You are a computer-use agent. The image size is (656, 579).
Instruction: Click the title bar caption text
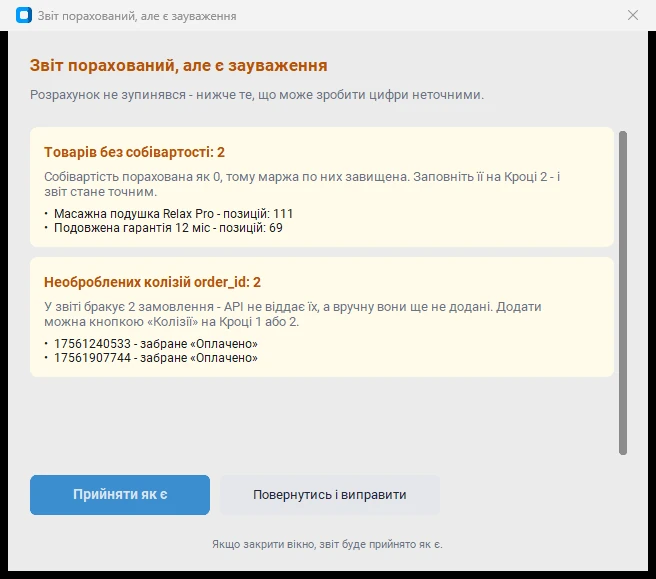(x=137, y=16)
